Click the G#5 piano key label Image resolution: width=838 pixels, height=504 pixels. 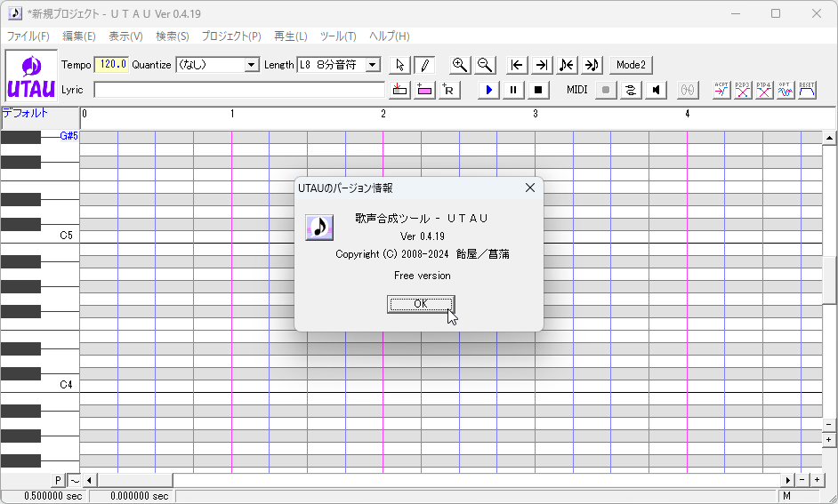point(68,136)
